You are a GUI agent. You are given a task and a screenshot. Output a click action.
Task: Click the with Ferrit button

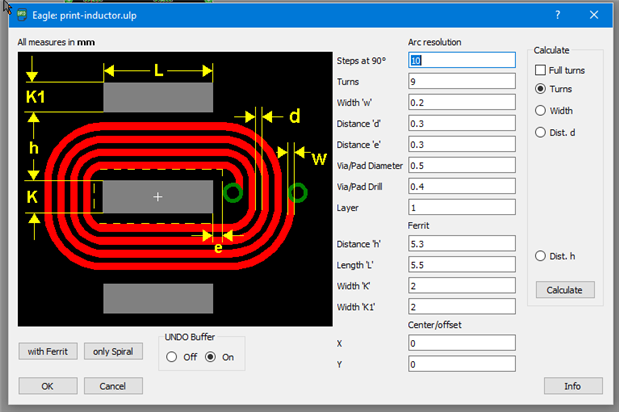pos(48,351)
